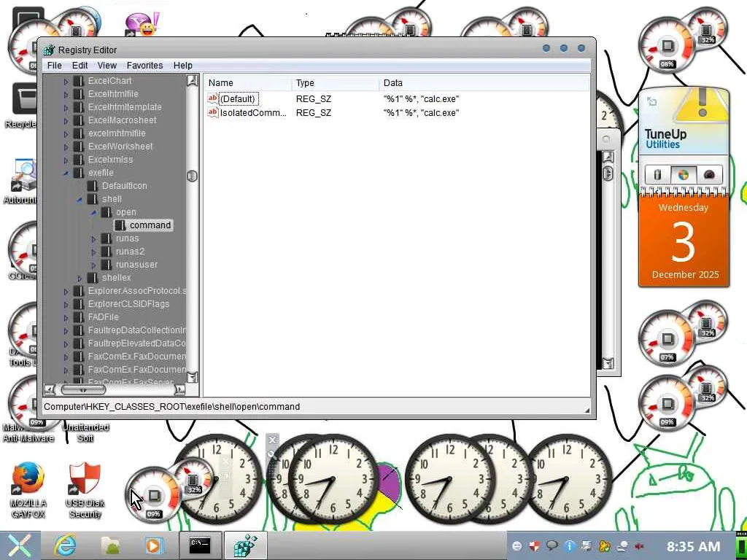The width and height of the screenshot is (747, 560).
Task: Select the TuneUp gadget Windows logo tab
Action: (x=683, y=175)
